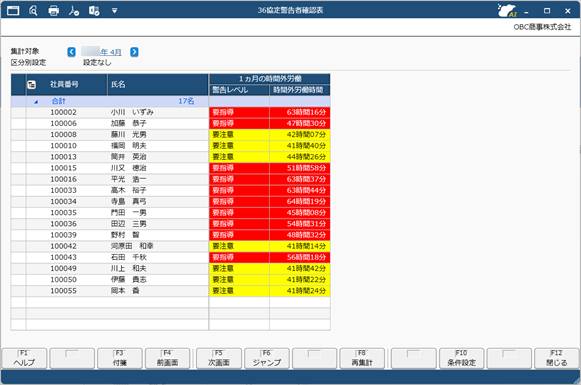This screenshot has height=385, width=581.
Task: Select the name 野村 智
Action: coord(125,235)
